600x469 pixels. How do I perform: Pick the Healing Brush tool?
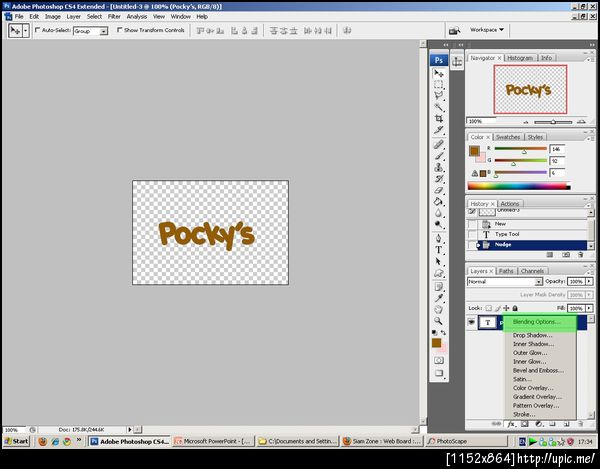[x=439, y=145]
